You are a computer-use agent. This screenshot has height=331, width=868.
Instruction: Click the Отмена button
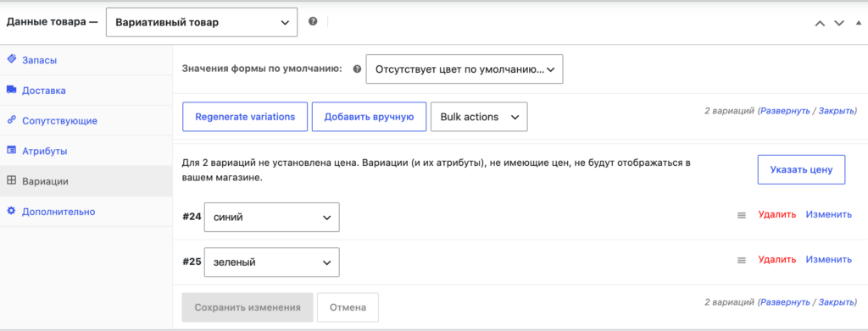click(x=348, y=307)
